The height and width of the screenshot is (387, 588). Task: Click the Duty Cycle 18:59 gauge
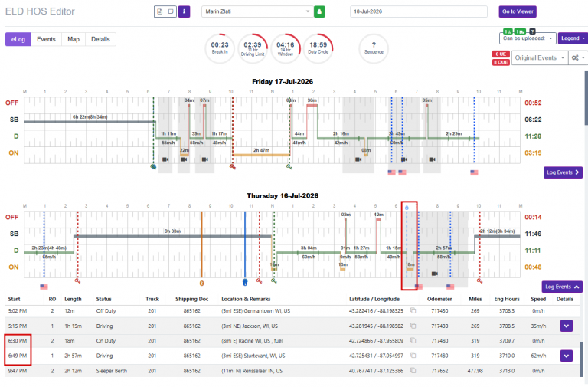[318, 48]
